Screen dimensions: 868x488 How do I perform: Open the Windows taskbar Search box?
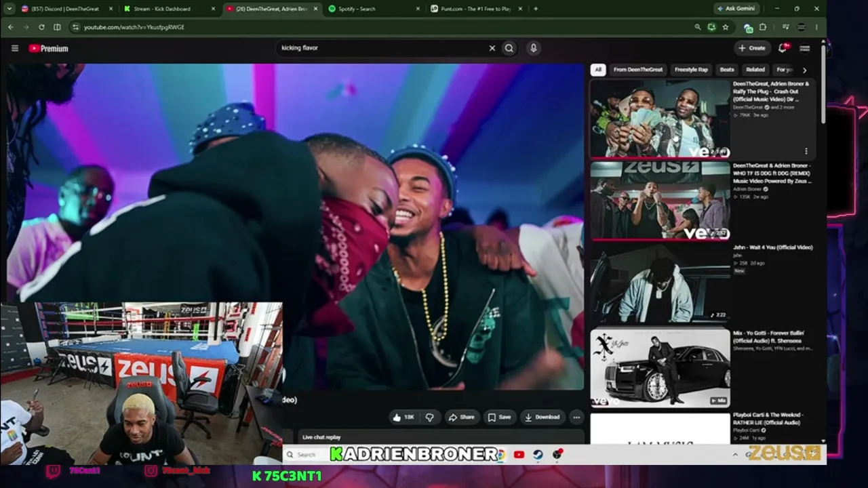pyautogui.click(x=305, y=455)
